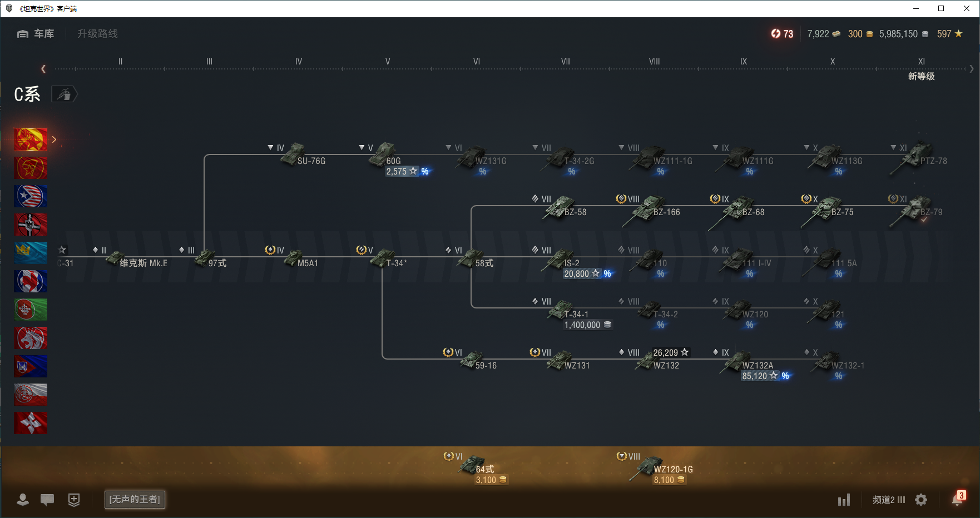Open settings gear in bottom bar
Viewport: 980px width, 518px height.
click(x=921, y=500)
